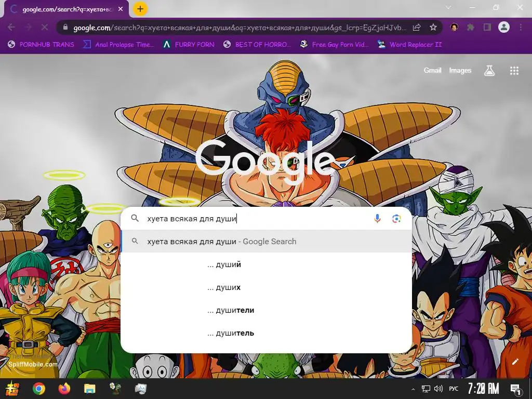The image size is (532, 399).
Task: Show hidden tray icons
Action: click(413, 389)
